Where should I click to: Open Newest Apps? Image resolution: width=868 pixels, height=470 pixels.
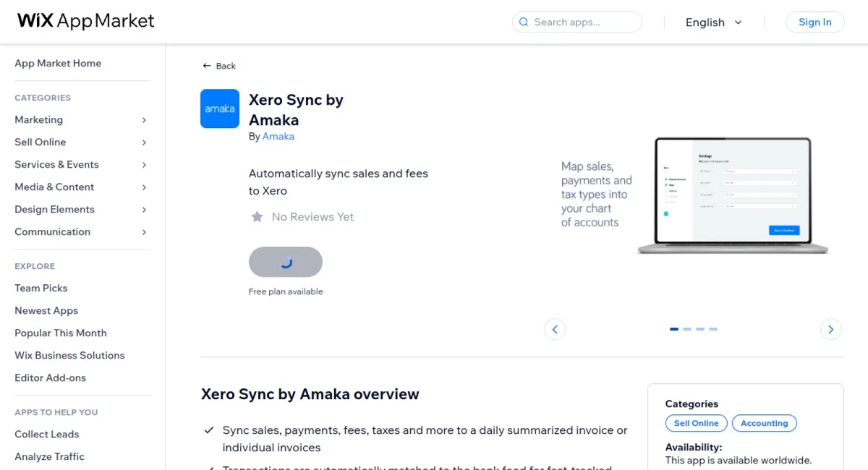pyautogui.click(x=46, y=310)
